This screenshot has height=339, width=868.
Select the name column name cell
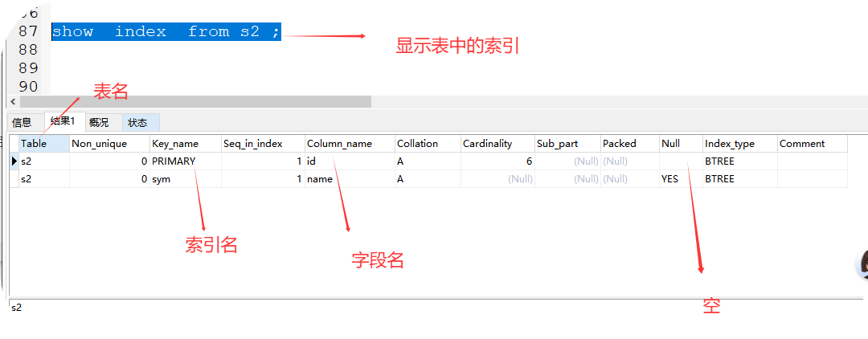point(350,178)
